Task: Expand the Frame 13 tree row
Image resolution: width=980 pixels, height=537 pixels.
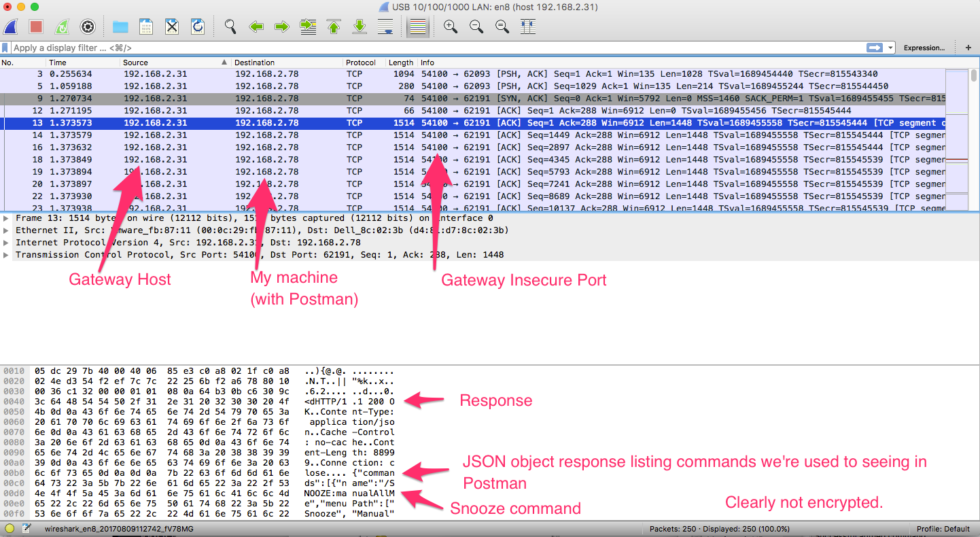Action: (x=7, y=218)
